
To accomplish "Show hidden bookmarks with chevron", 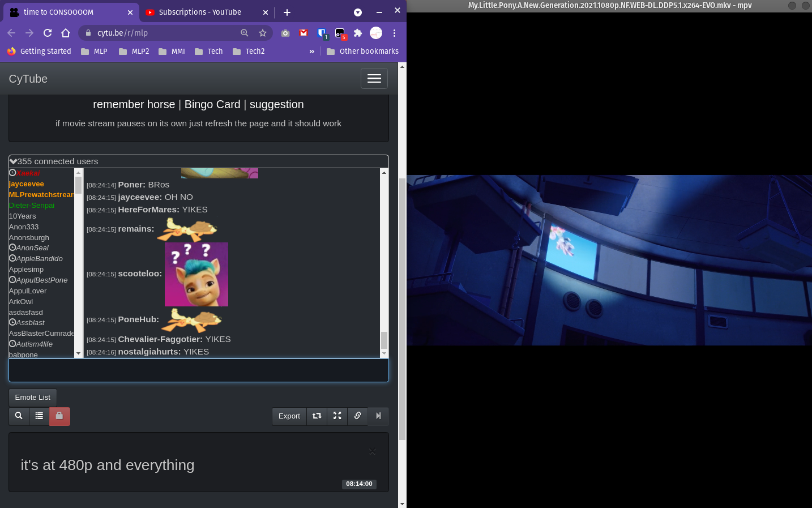I will click(x=311, y=51).
